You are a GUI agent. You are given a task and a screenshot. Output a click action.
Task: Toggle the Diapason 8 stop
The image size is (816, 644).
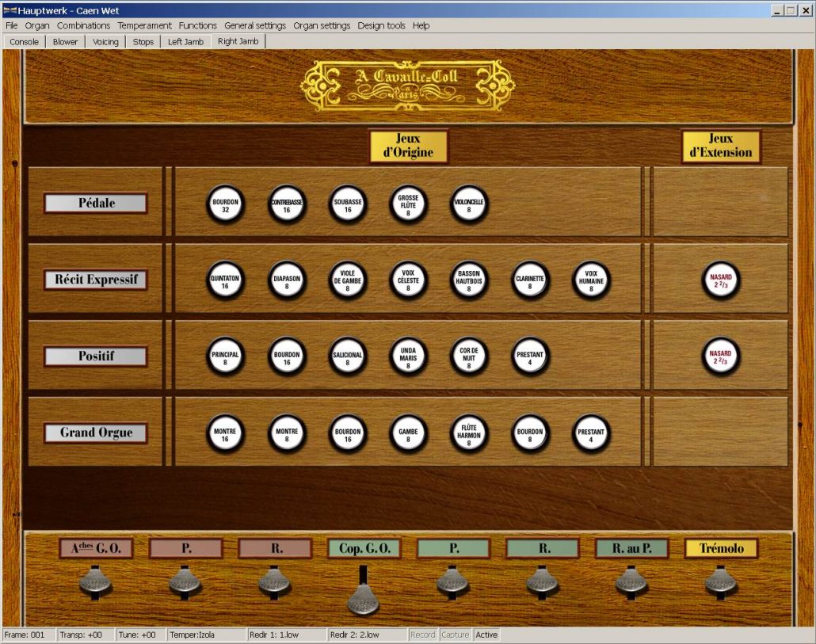click(x=287, y=281)
